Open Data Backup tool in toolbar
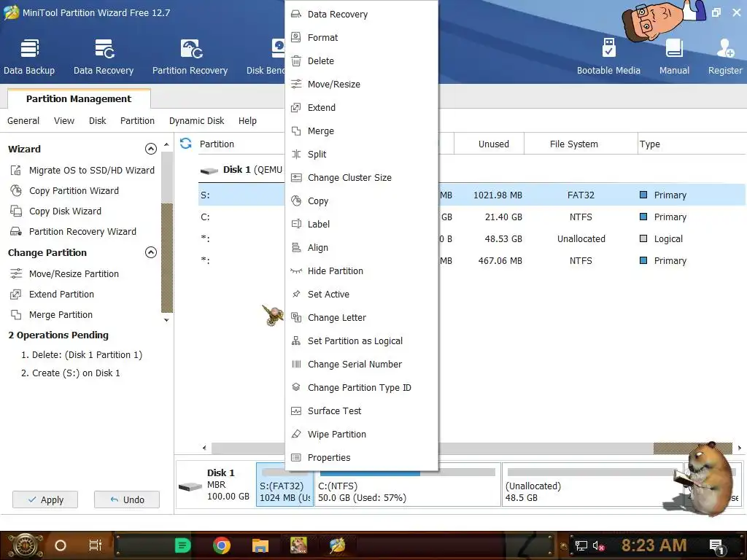Viewport: 747px width, 560px height. click(x=29, y=57)
